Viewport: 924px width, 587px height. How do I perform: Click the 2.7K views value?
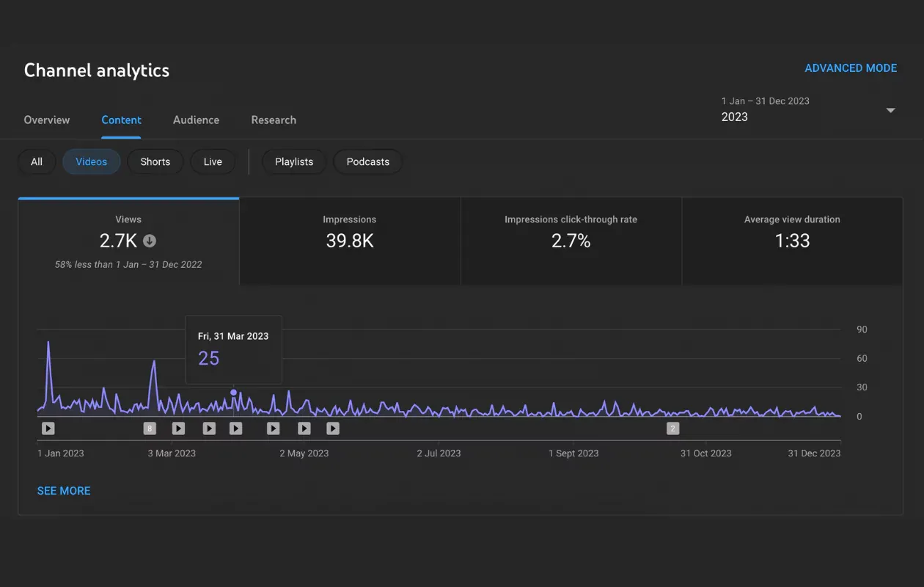[x=118, y=241]
